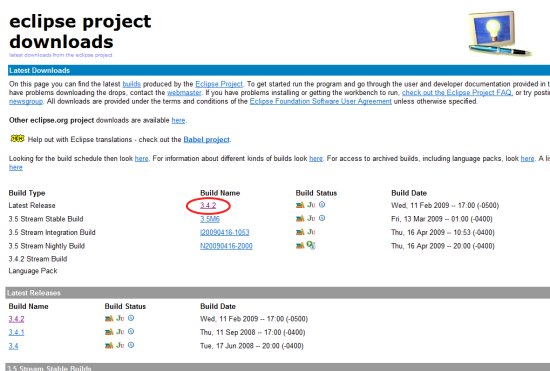Open integration build I20090416-1053

coord(224,232)
